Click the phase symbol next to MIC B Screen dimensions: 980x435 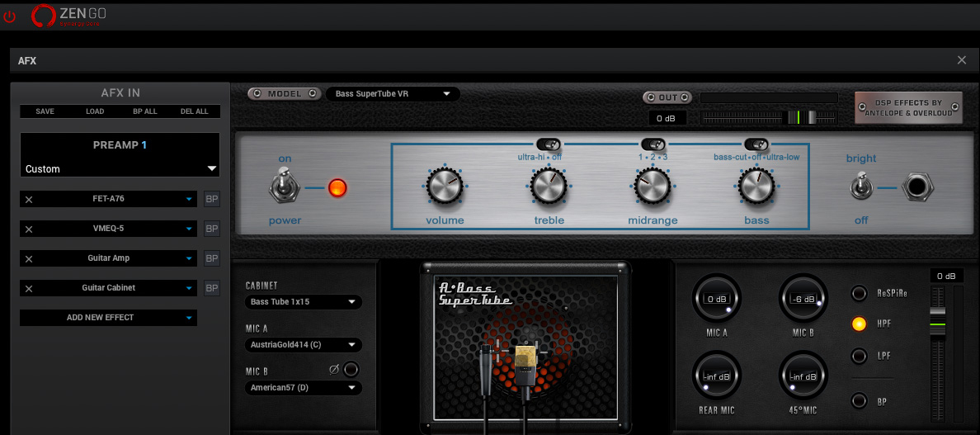coord(334,370)
